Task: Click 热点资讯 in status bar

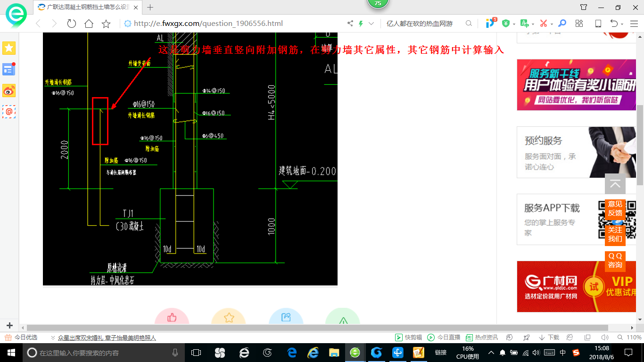Action: click(x=482, y=337)
